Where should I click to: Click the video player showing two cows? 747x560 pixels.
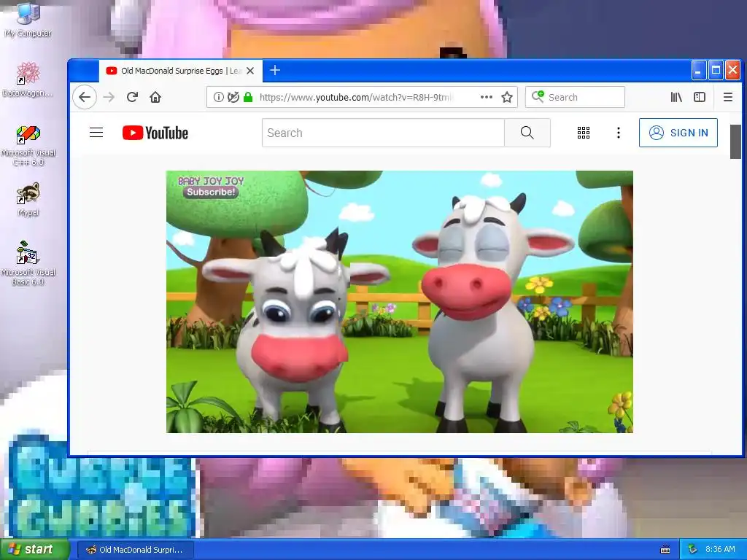(399, 301)
